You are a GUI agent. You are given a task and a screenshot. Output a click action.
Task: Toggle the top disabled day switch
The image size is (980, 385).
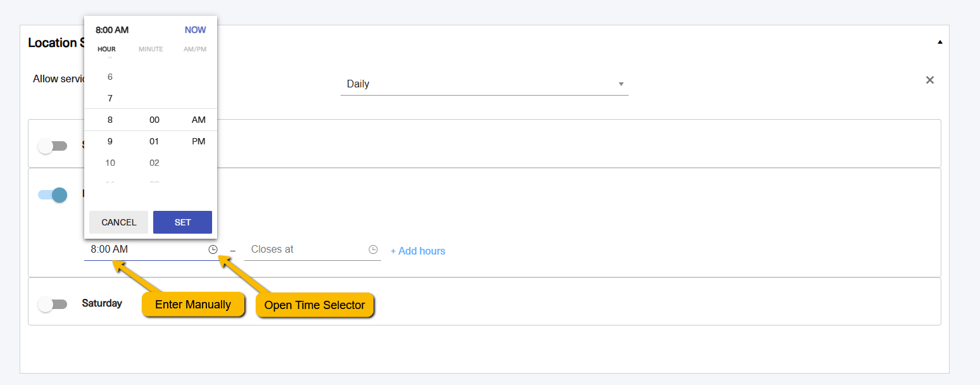(52, 146)
